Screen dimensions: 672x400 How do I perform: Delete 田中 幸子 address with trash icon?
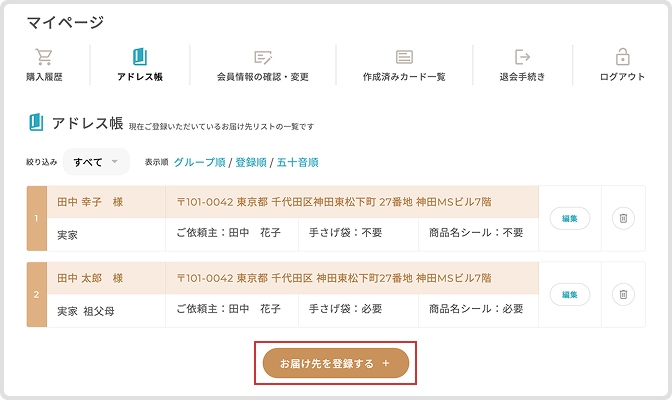click(x=623, y=218)
